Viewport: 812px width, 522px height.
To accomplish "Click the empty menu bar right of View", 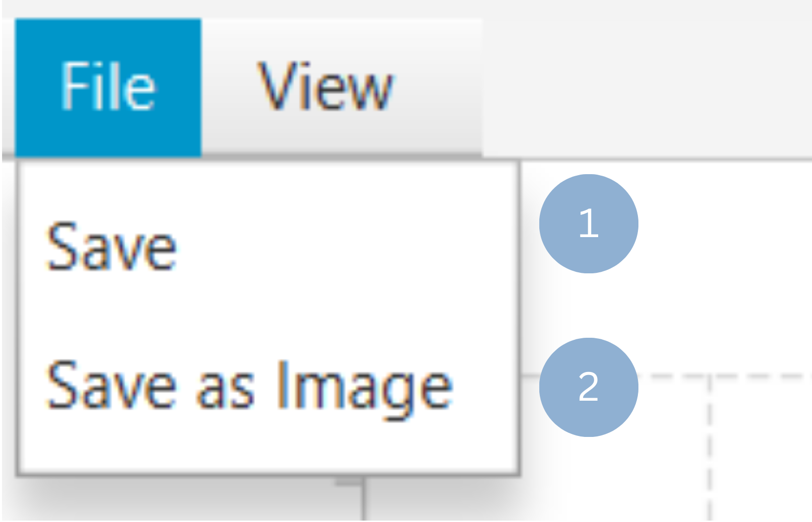I will pos(644,86).
